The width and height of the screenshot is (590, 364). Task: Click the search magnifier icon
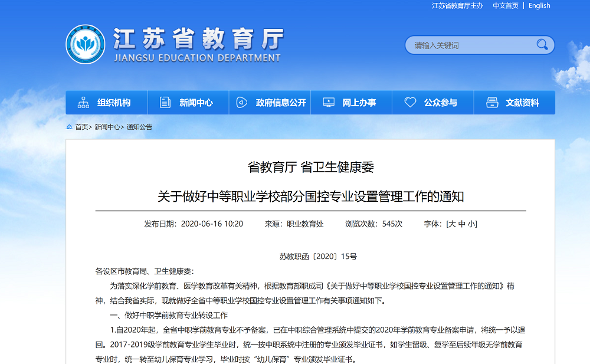(x=542, y=45)
